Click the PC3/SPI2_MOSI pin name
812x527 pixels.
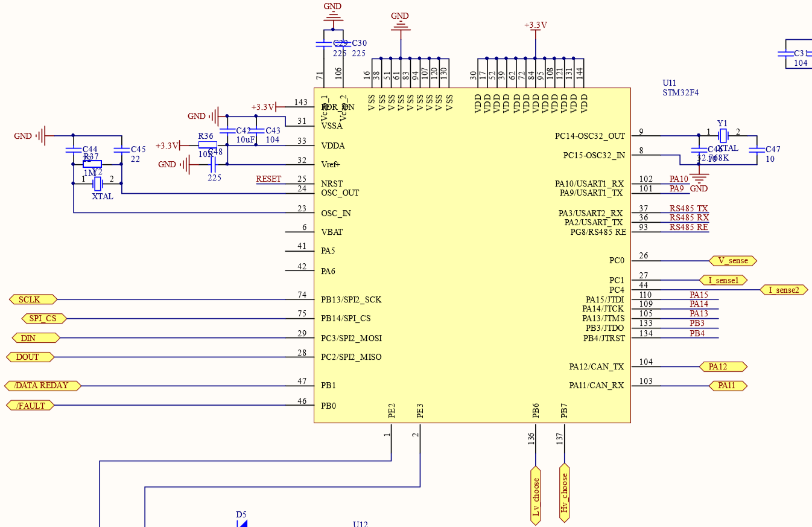click(352, 339)
